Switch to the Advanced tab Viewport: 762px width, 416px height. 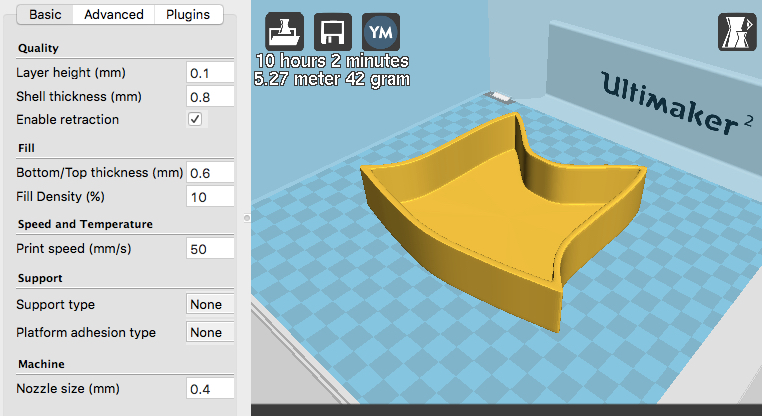pos(114,15)
